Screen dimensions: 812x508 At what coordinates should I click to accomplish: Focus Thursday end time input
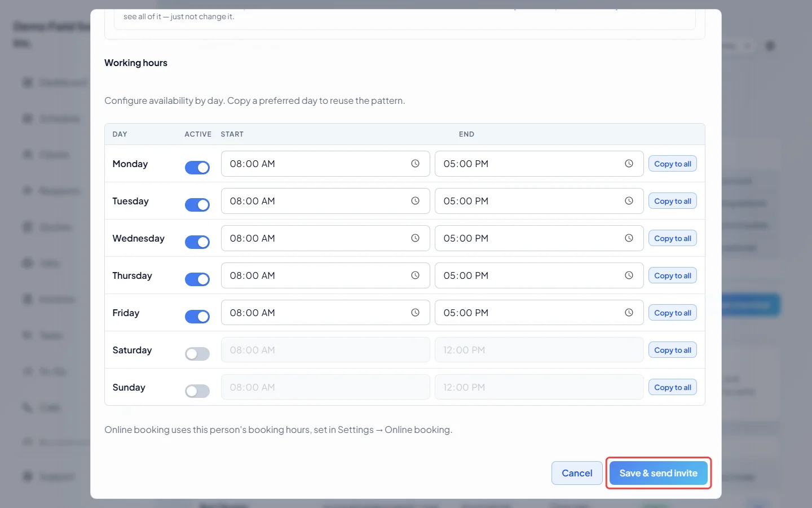(x=539, y=275)
